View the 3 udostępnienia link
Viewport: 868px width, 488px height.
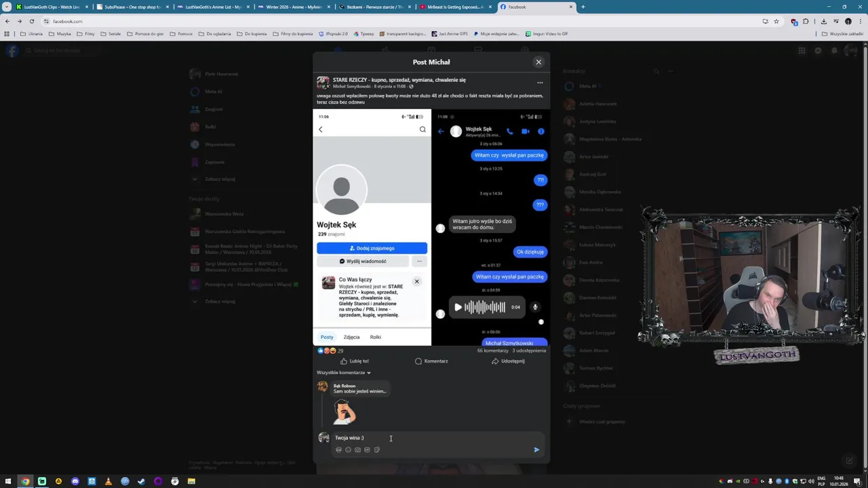tap(529, 350)
